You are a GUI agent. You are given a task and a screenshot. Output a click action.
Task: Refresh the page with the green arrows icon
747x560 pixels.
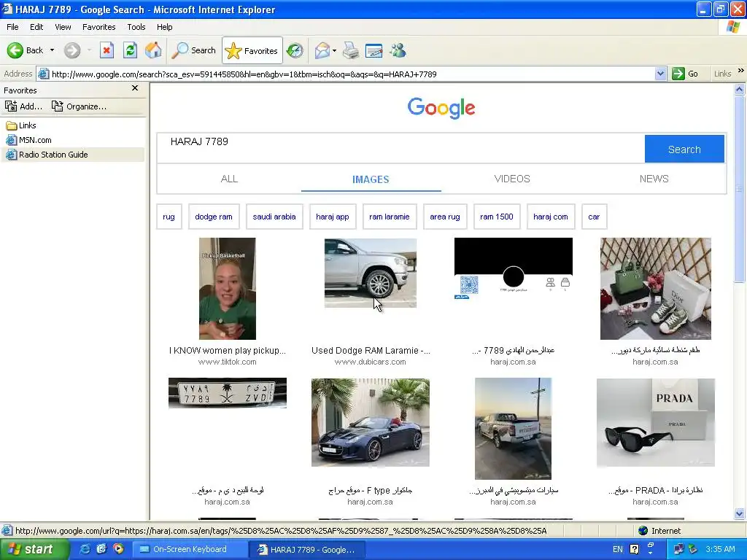tap(130, 50)
